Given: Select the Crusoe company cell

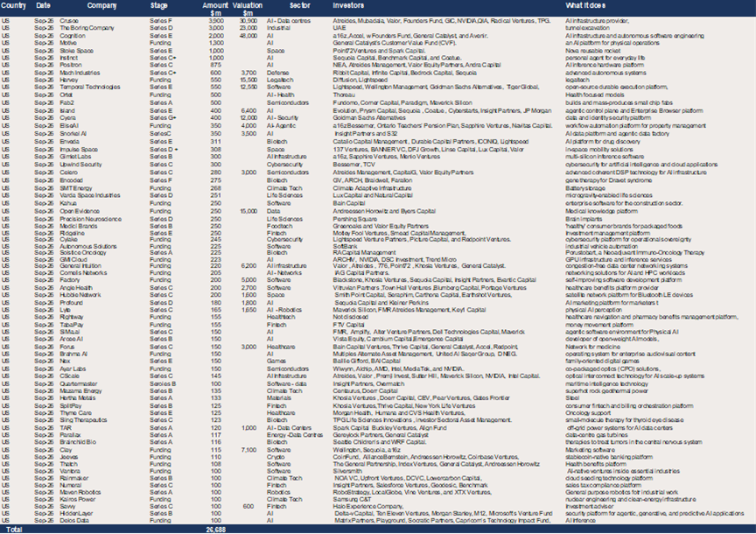Looking at the screenshot, I should coord(69,21).
